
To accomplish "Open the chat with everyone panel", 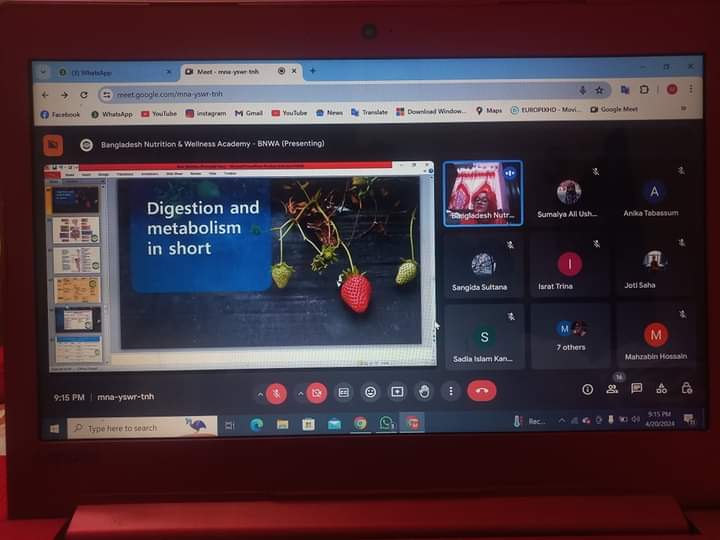I will [x=636, y=389].
